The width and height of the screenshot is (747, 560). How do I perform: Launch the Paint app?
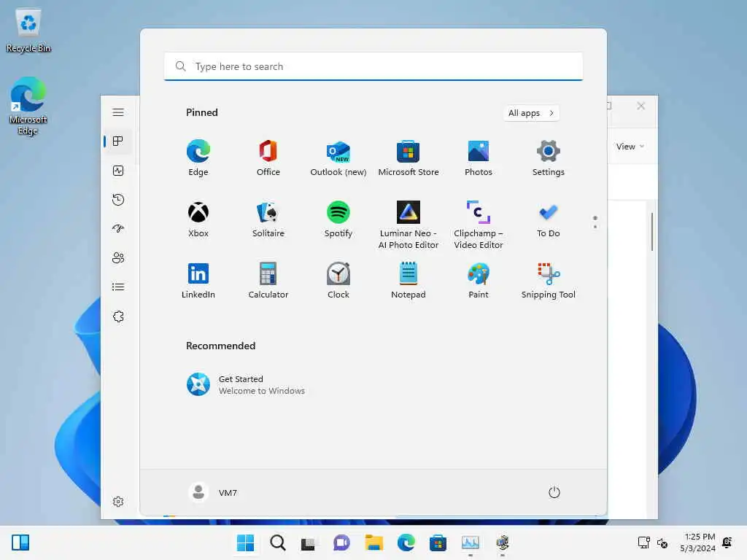[479, 281]
